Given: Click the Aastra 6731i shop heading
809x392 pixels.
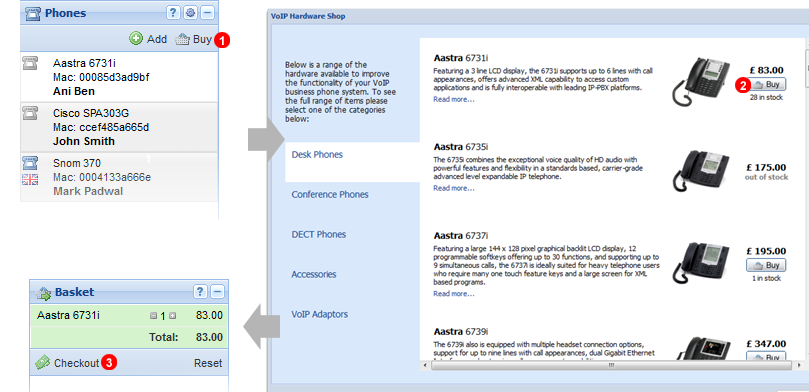Looking at the screenshot, I should (461, 58).
